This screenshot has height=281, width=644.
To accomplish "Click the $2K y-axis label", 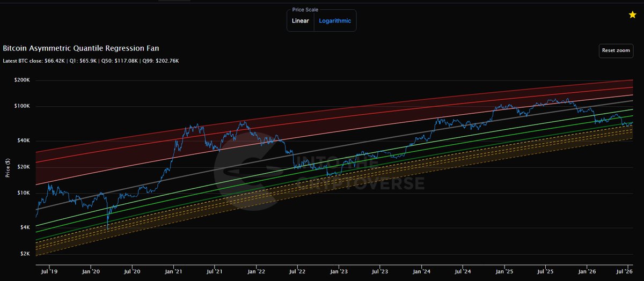I will tap(25, 254).
